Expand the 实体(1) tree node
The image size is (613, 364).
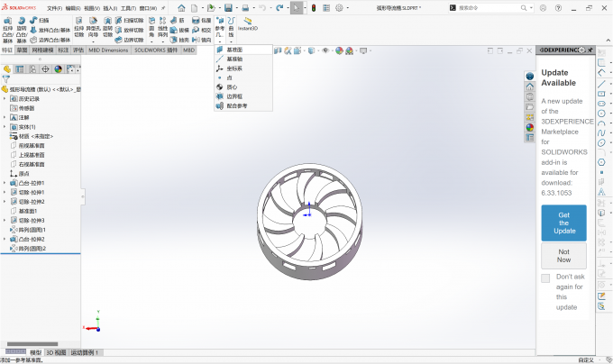pyautogui.click(x=5, y=127)
